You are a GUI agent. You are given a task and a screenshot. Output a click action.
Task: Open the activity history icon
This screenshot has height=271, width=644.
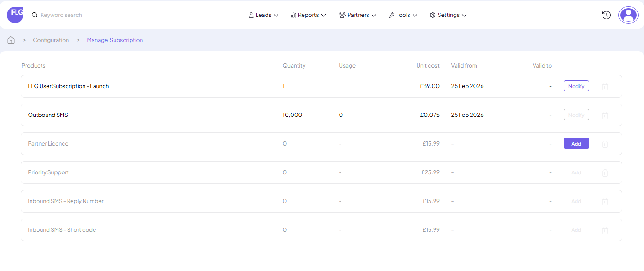(606, 15)
